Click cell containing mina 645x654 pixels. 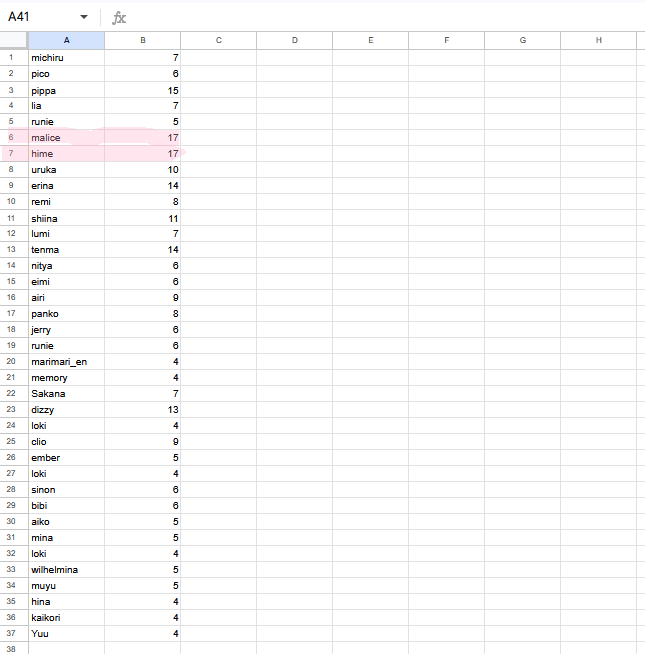pos(66,538)
